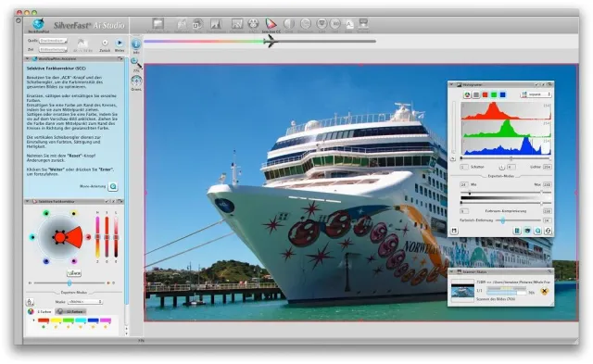Click the Farbstich-Entfernung slider handle

[502, 220]
